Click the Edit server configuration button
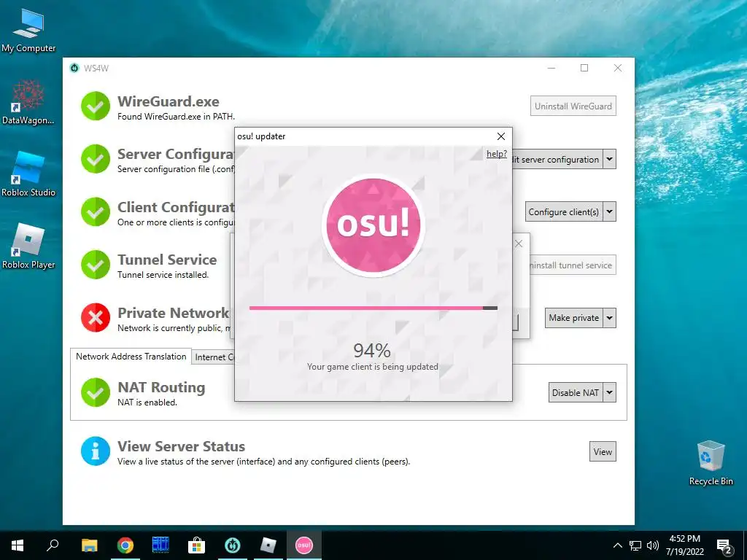Viewport: 747px width, 560px height. 557,159
